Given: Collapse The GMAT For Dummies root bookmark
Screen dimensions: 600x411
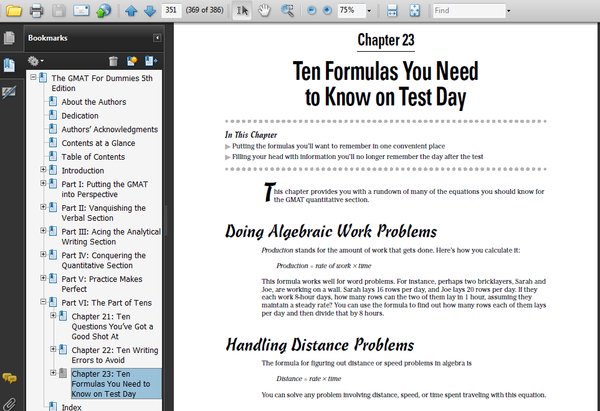Looking at the screenshot, I should 33,77.
